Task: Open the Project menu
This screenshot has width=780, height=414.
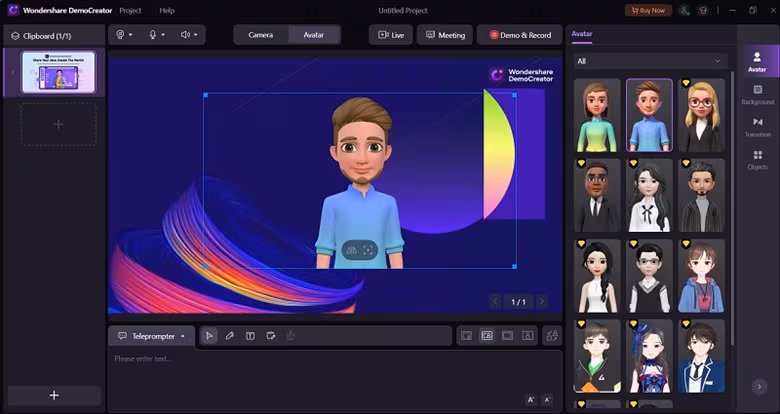Action: click(x=130, y=10)
